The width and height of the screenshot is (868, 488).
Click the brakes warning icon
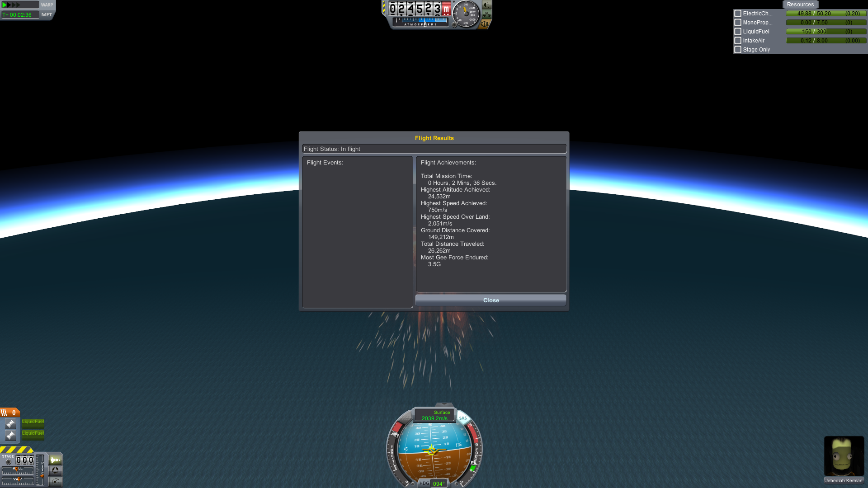click(x=484, y=24)
